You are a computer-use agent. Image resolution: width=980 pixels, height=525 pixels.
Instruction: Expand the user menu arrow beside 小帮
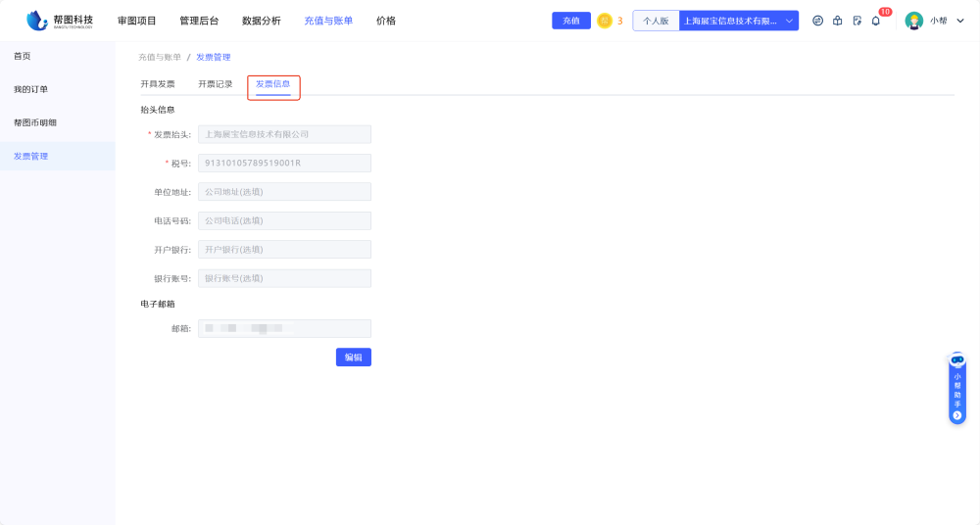[x=960, y=21]
